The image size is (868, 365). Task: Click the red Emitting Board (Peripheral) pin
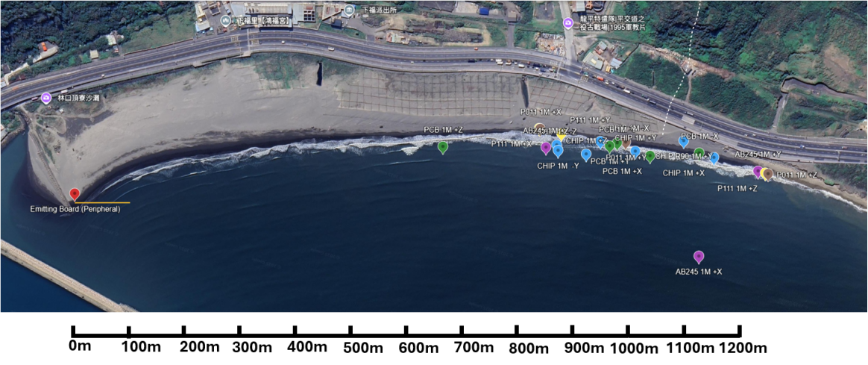pyautogui.click(x=74, y=195)
